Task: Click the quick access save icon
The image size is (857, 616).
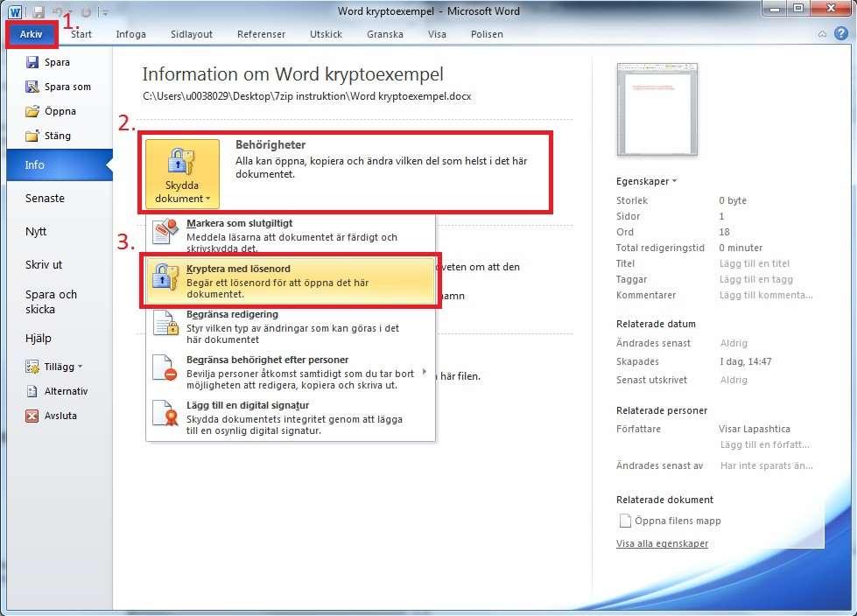Action: pyautogui.click(x=39, y=11)
